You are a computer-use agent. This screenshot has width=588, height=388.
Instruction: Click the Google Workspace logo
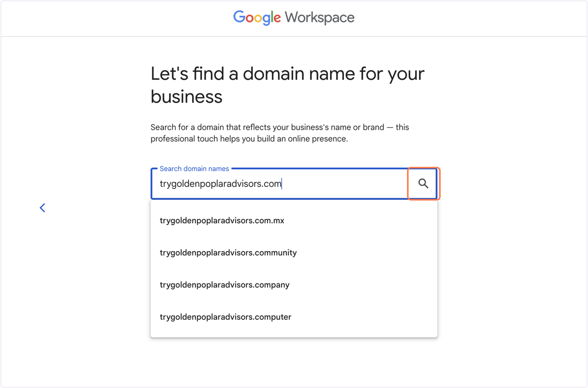(294, 18)
